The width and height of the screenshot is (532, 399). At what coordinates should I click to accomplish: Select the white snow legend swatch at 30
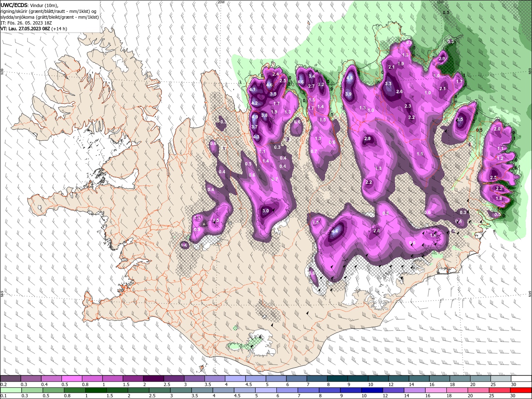click(x=520, y=379)
